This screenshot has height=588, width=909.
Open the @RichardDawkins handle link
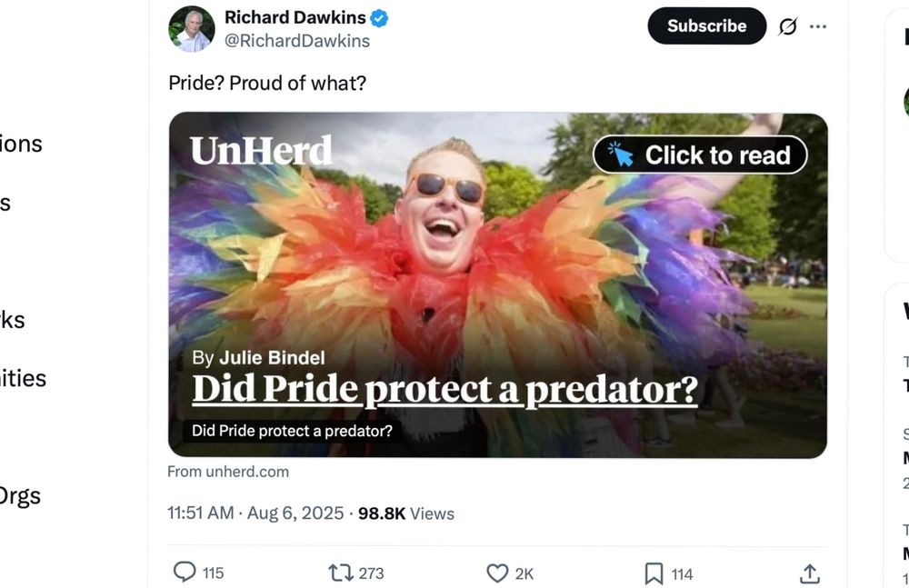click(297, 41)
